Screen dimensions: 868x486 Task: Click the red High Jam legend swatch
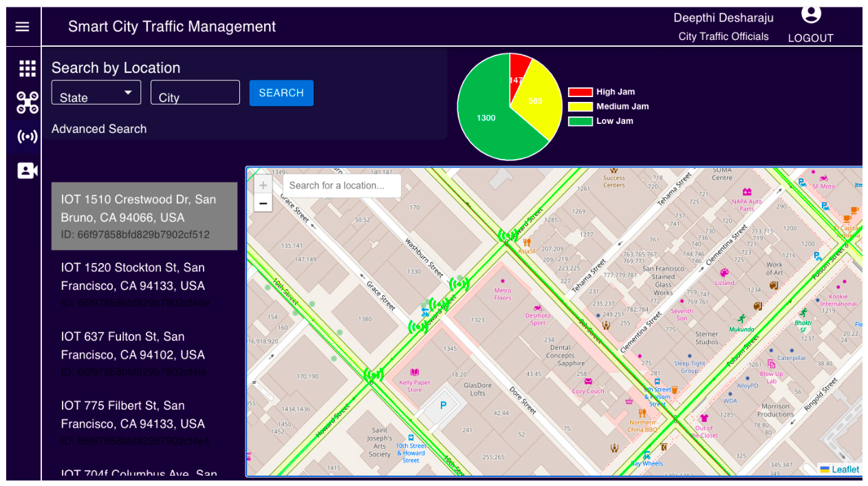[580, 92]
